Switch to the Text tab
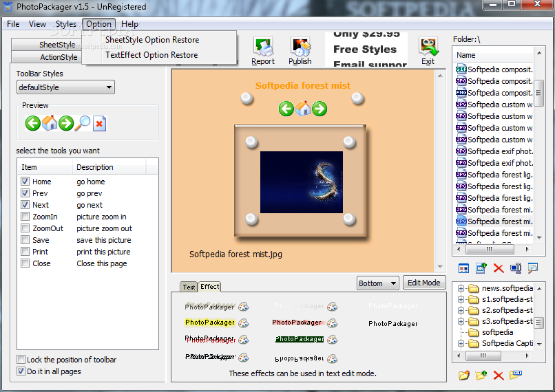 tap(189, 287)
